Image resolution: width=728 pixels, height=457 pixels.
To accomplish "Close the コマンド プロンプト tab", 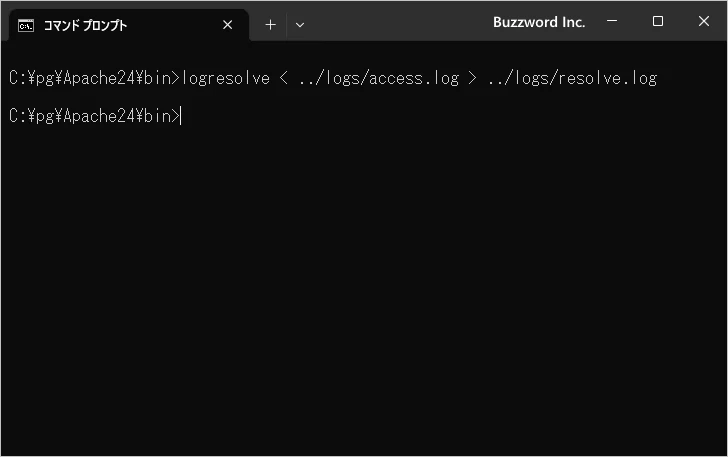I will click(227, 25).
